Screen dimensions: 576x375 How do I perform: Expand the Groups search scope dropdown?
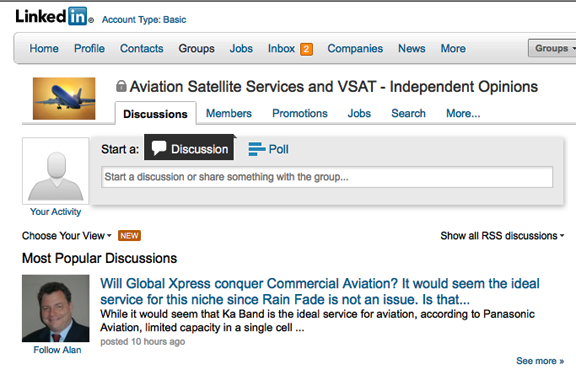553,48
